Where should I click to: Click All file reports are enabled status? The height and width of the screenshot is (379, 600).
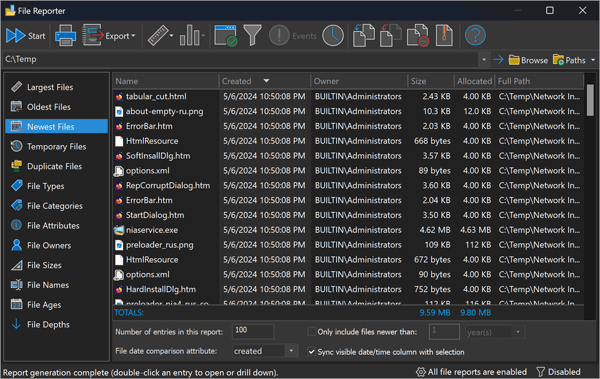pos(471,372)
